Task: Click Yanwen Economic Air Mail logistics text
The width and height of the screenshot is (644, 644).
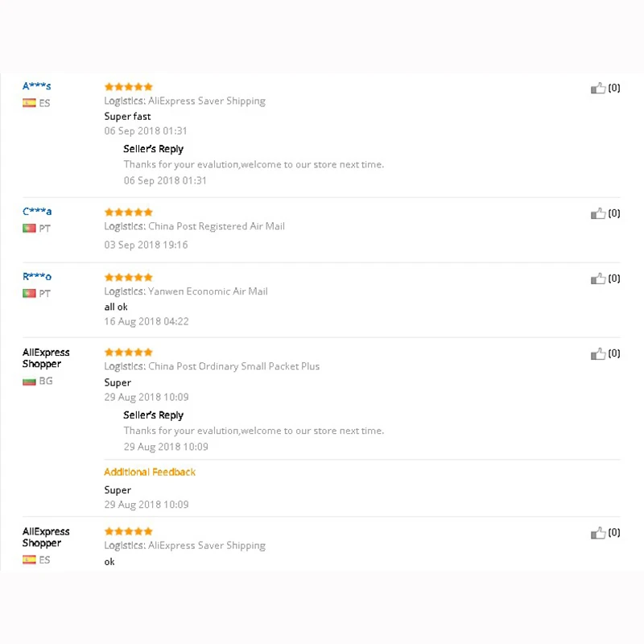Action: pyautogui.click(x=208, y=291)
